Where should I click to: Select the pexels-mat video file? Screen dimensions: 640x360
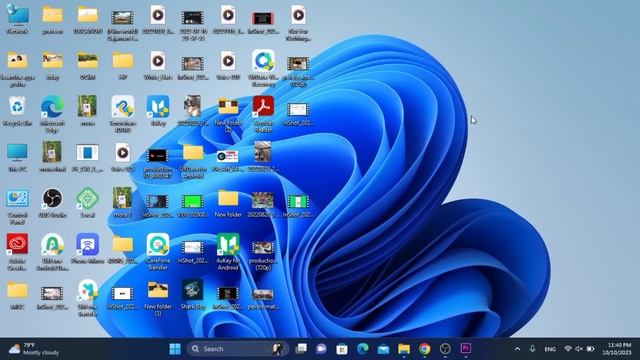263,298
